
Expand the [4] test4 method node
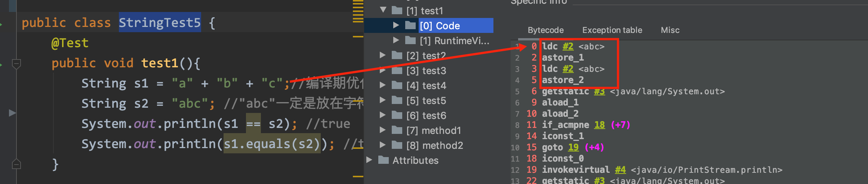(x=382, y=85)
